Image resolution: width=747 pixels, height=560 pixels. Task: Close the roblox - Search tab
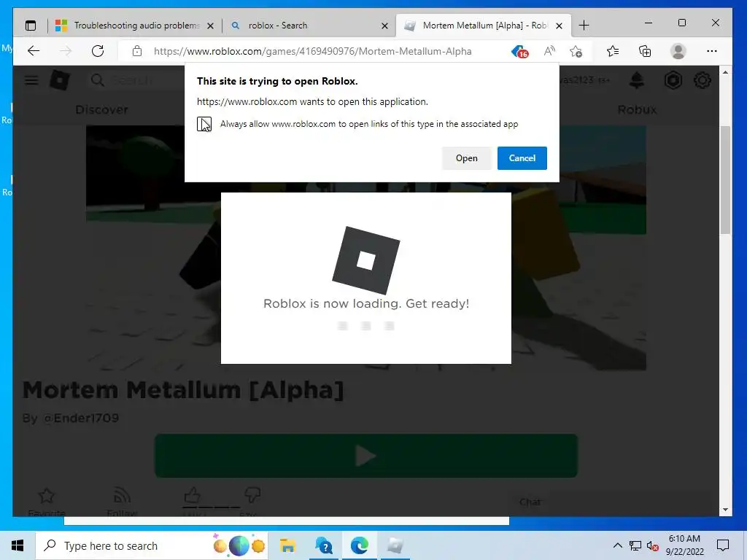click(385, 26)
